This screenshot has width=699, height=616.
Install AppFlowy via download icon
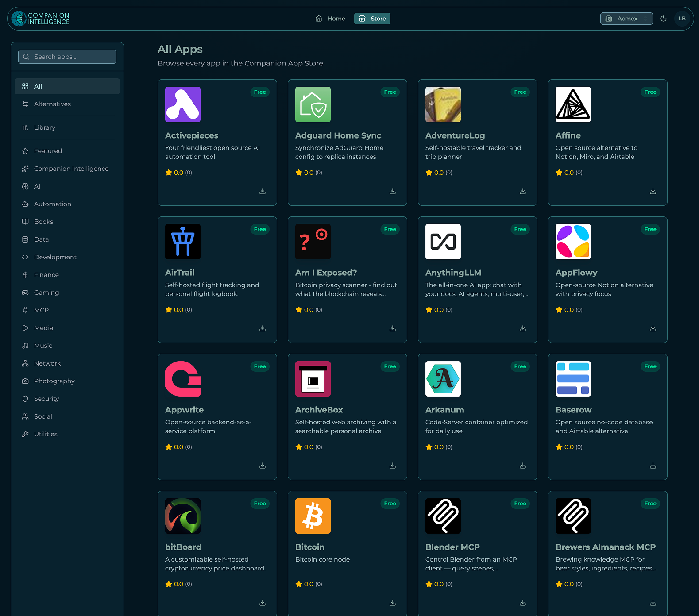(x=653, y=328)
